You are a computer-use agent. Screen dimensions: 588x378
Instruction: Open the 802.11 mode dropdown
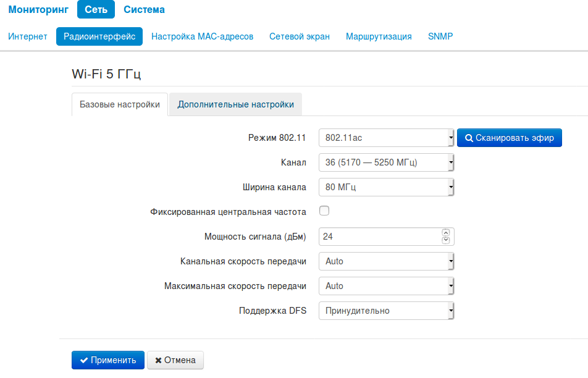tap(386, 138)
